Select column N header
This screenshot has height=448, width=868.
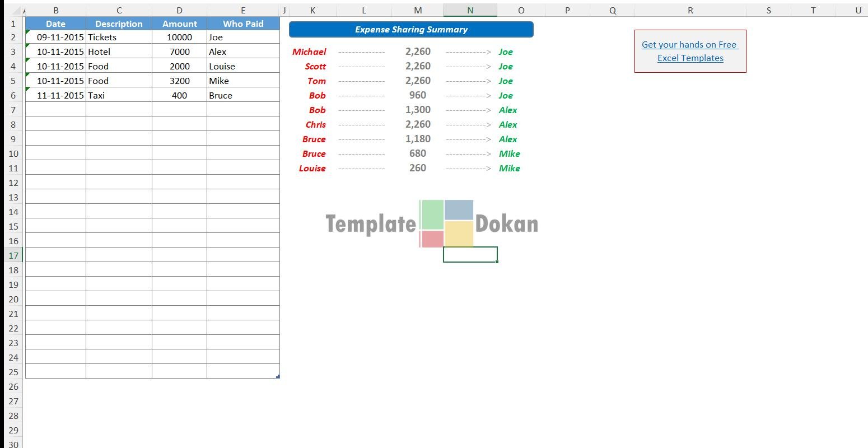(470, 10)
